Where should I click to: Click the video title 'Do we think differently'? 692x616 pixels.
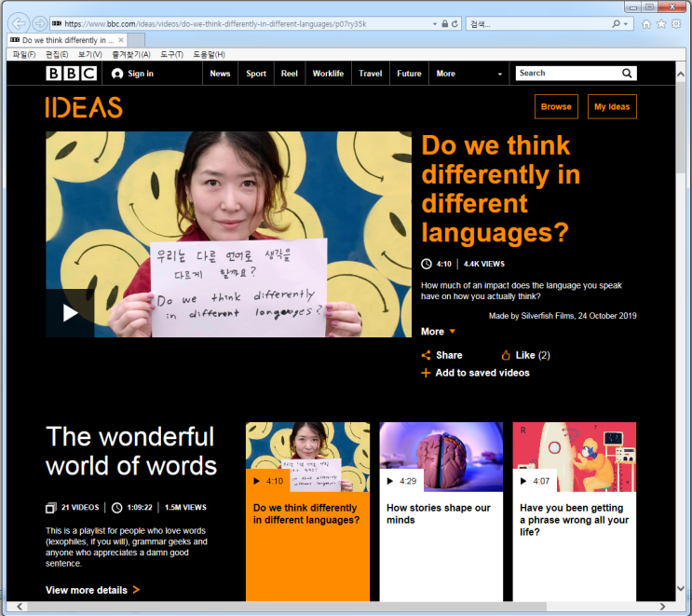pyautogui.click(x=500, y=188)
